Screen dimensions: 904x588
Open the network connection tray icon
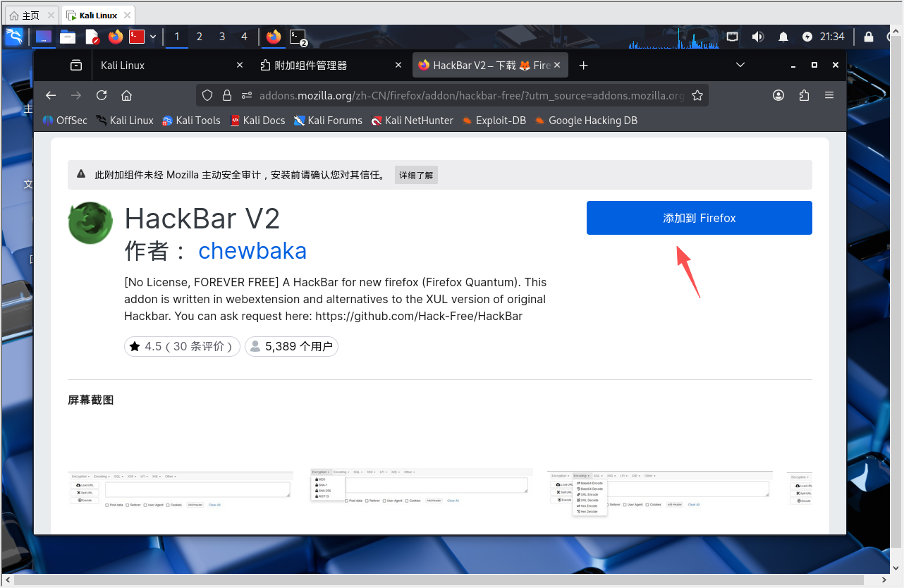(733, 37)
